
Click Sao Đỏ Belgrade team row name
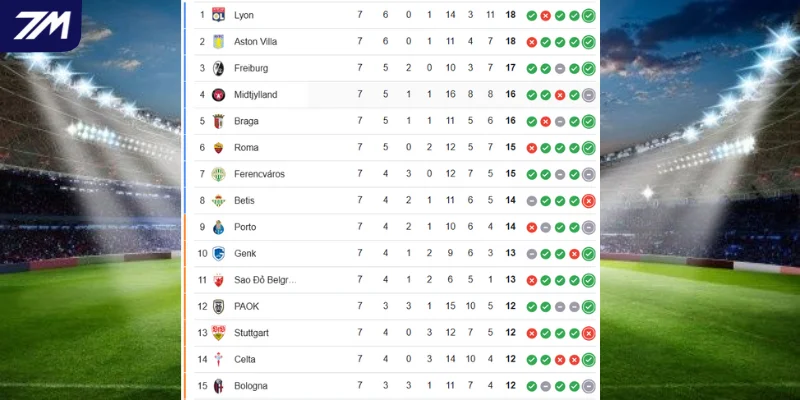coord(265,280)
